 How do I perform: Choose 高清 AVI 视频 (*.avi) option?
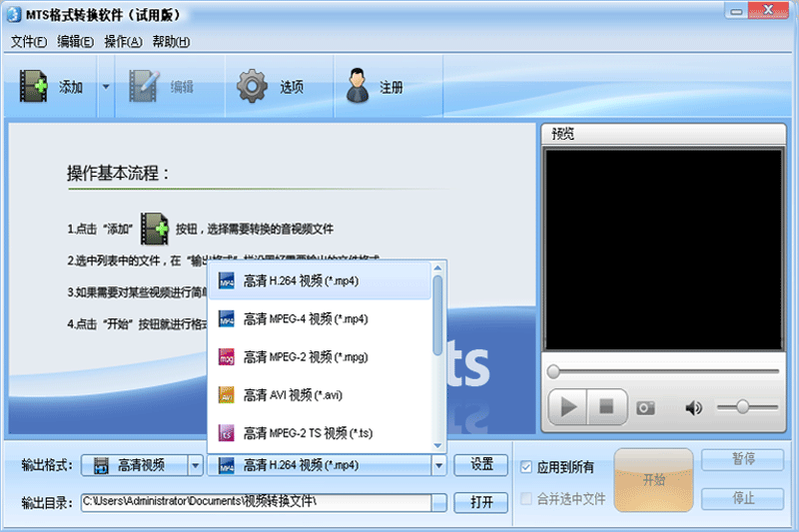(x=320, y=395)
